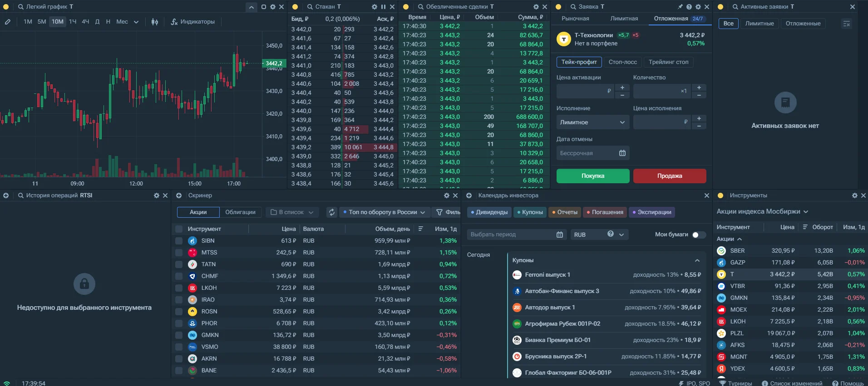The image size is (868, 386).
Task: Open help question mark in Заявка widget
Action: coord(689,7)
